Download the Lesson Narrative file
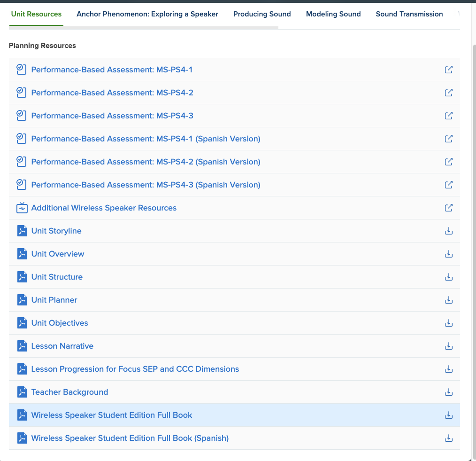 (448, 346)
